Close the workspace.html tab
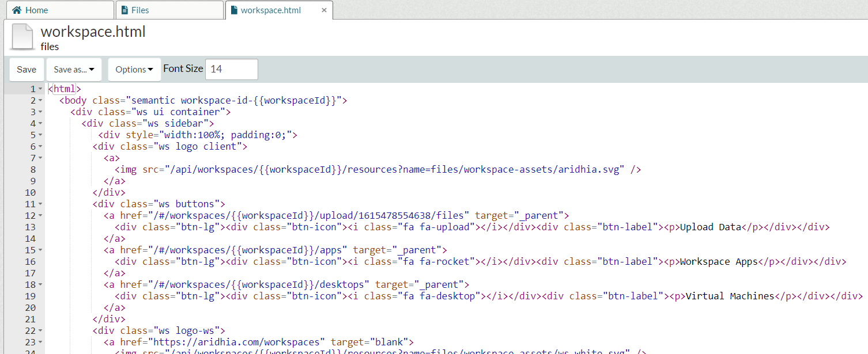 [x=324, y=10]
